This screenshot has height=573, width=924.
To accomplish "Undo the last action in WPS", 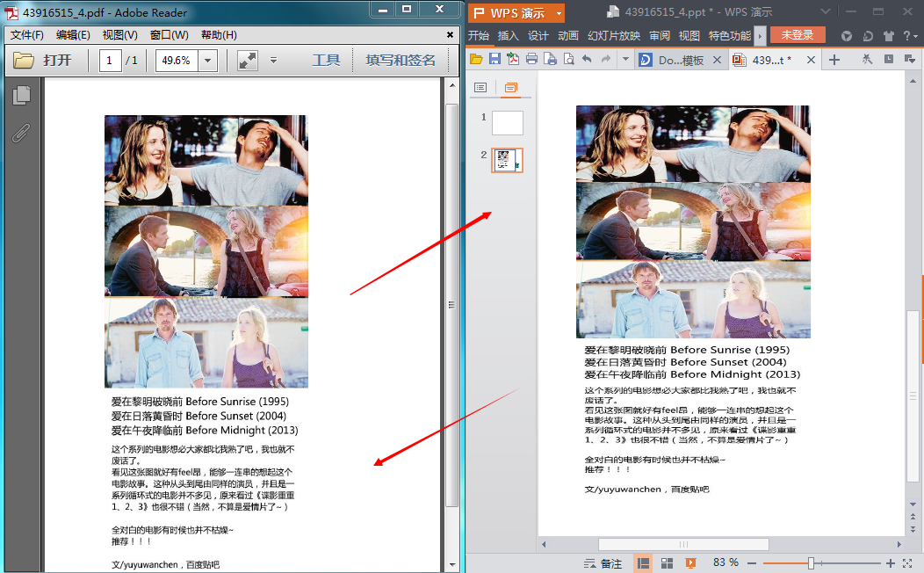I will [x=587, y=59].
